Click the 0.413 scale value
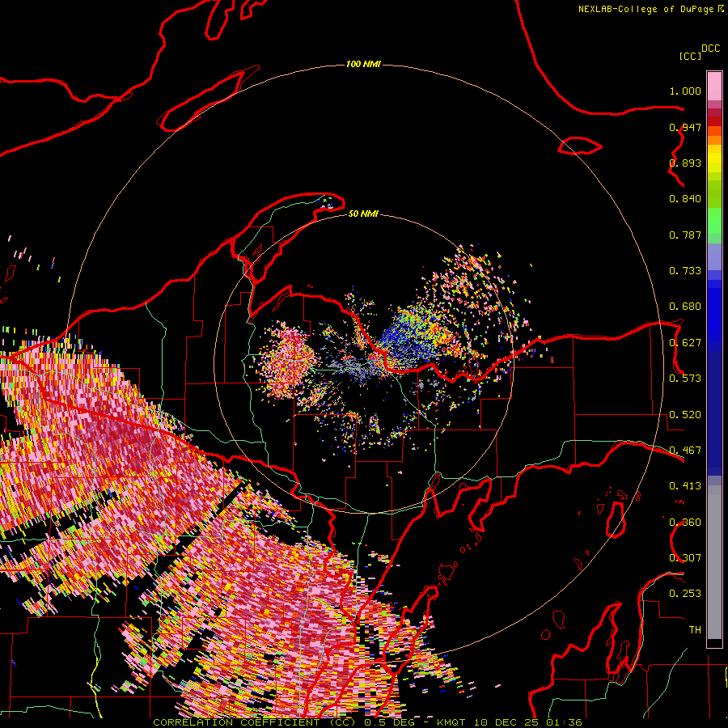The image size is (728, 728). [x=685, y=486]
